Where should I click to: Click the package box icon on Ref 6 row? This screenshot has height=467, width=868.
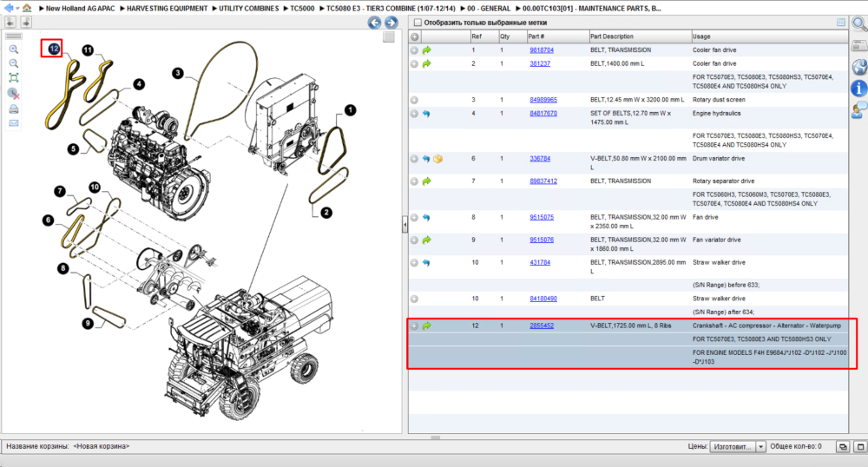pyautogui.click(x=437, y=159)
